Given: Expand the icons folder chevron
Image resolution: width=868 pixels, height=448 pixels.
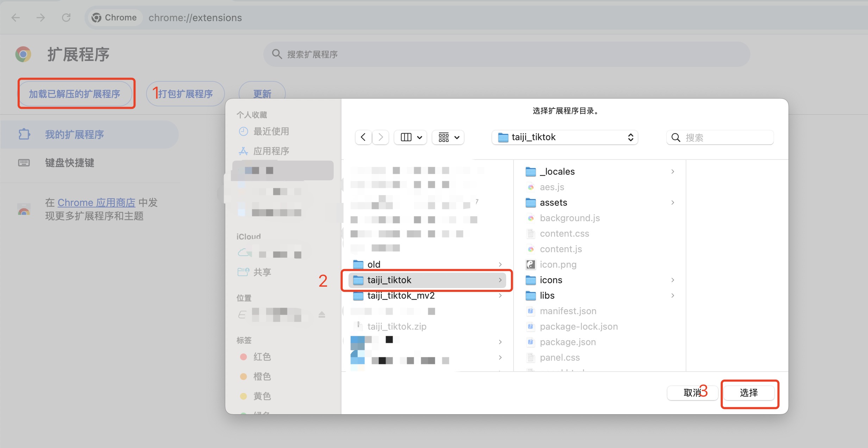Looking at the screenshot, I should click(673, 280).
